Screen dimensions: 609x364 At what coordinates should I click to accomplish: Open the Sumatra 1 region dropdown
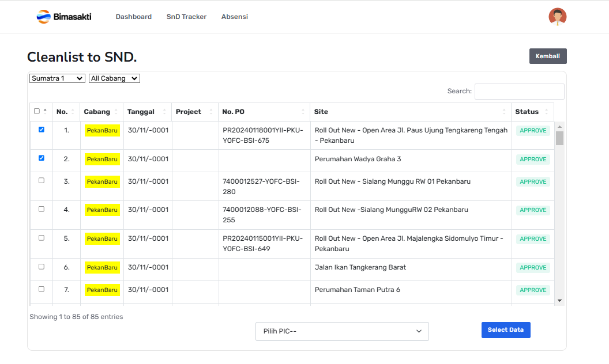[x=57, y=78]
